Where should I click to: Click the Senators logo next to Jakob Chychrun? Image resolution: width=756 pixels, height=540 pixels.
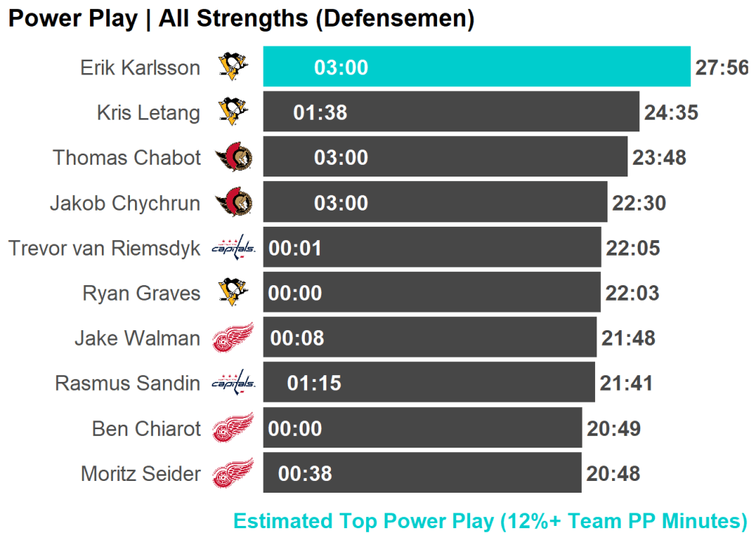pos(234,202)
